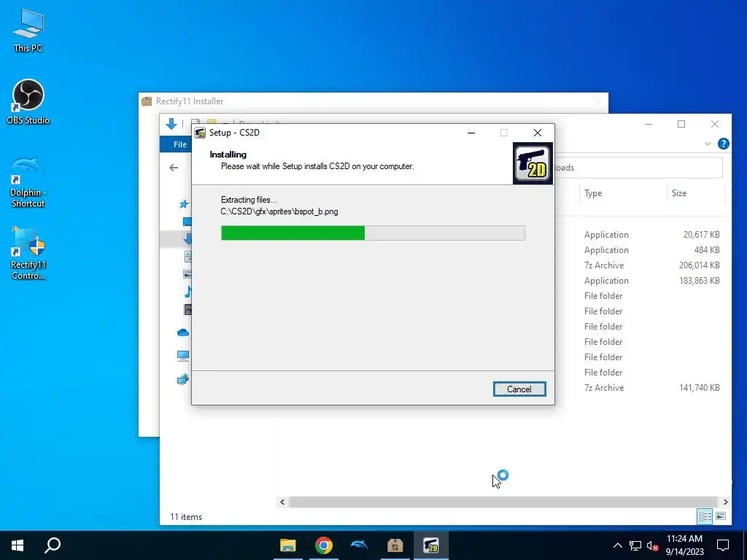Select the 206,014 KB 7z Archive row
Screen dimensions: 747x560
click(651, 265)
